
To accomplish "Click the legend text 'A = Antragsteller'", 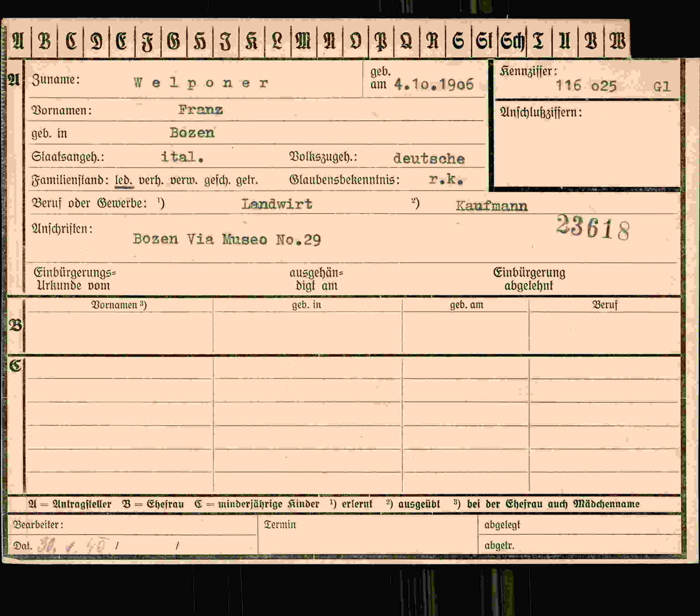I will coord(70,504).
